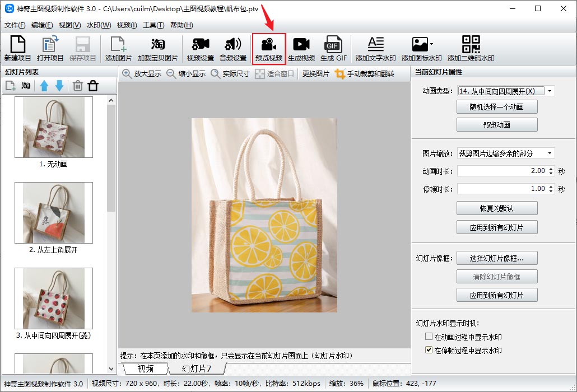Click the 新建项目 toolbar icon
577x392 pixels.
18,48
